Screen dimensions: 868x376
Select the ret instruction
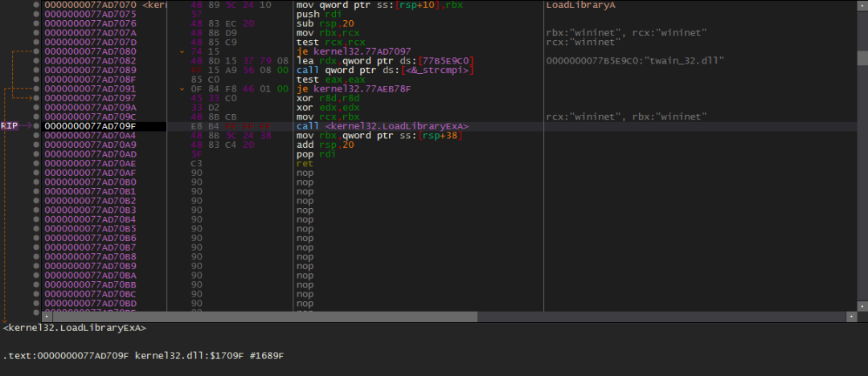pyautogui.click(x=305, y=163)
